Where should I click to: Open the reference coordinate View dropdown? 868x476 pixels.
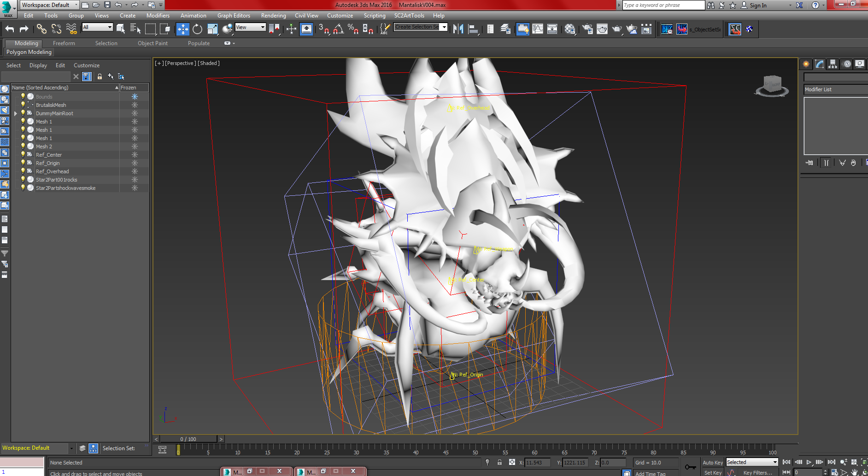tap(250, 27)
